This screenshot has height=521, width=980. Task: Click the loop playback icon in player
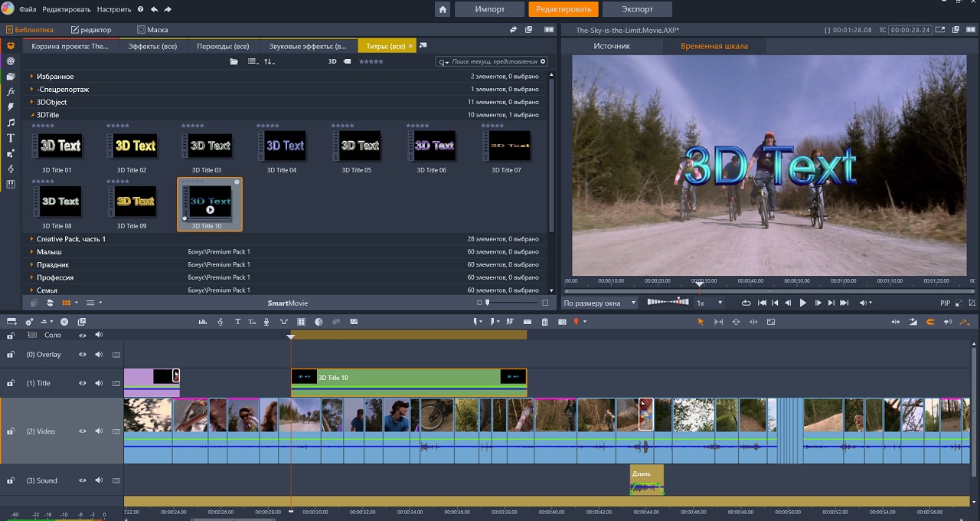point(746,303)
